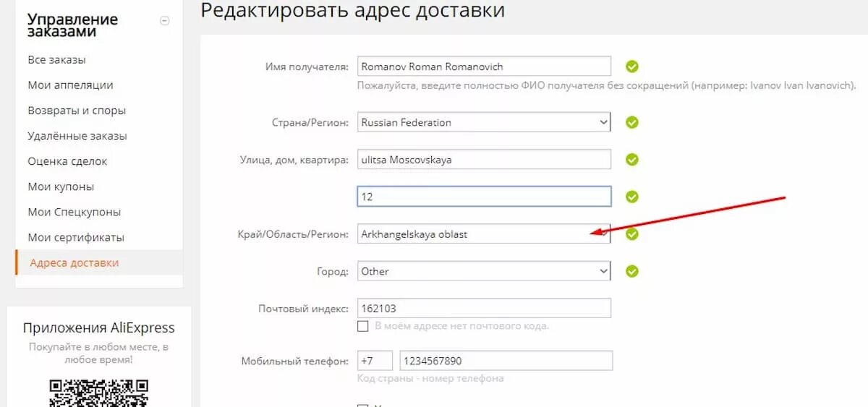The image size is (868, 407).
Task: Click the Редактировать адрес доставки heading
Action: (353, 11)
